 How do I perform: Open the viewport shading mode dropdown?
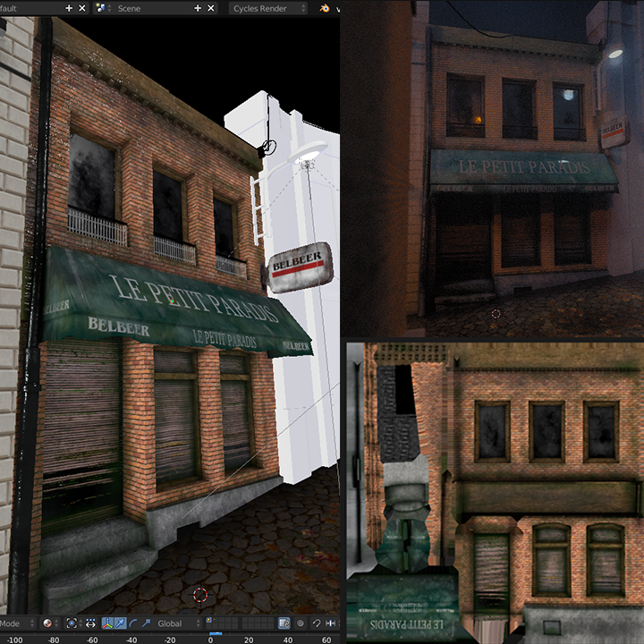(x=48, y=623)
